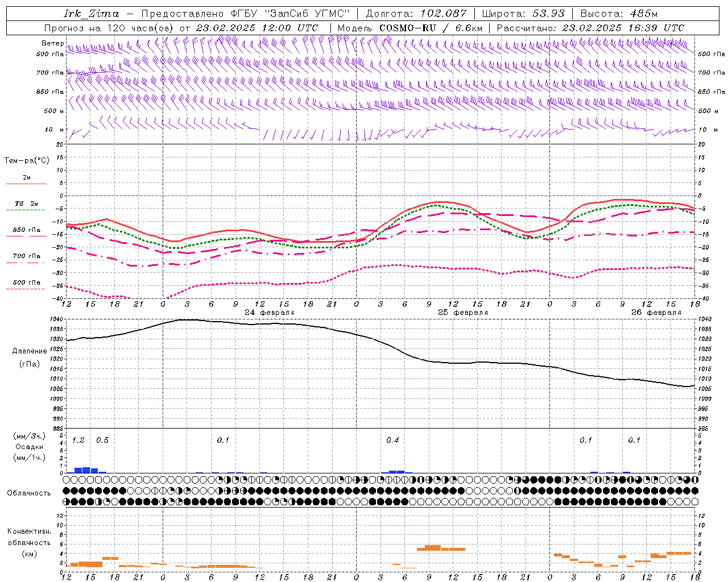Viewport: 728px width, 582px height.
Task: Click the 26 февраля date label
Action: [x=656, y=313]
